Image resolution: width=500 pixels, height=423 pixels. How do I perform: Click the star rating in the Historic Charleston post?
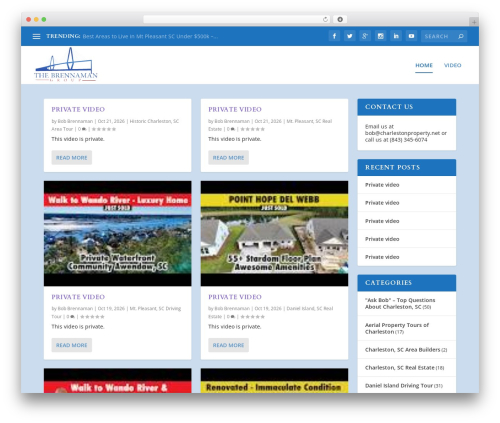(x=104, y=129)
